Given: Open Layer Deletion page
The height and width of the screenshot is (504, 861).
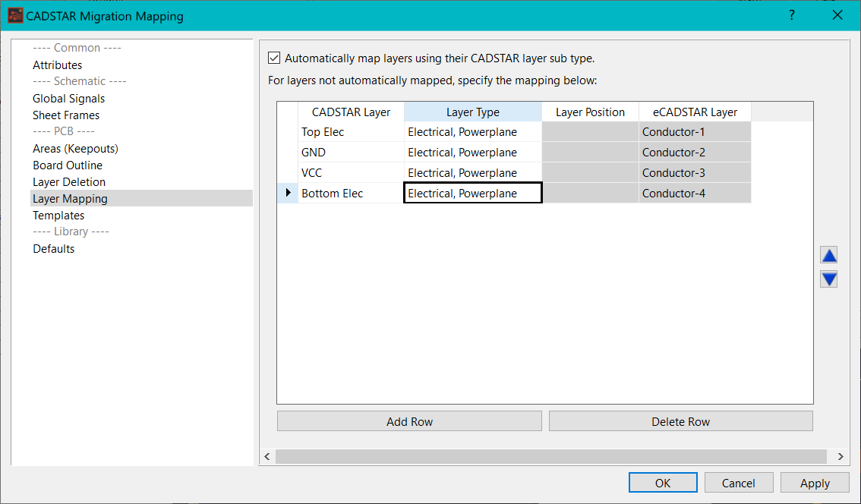Looking at the screenshot, I should click(x=69, y=181).
